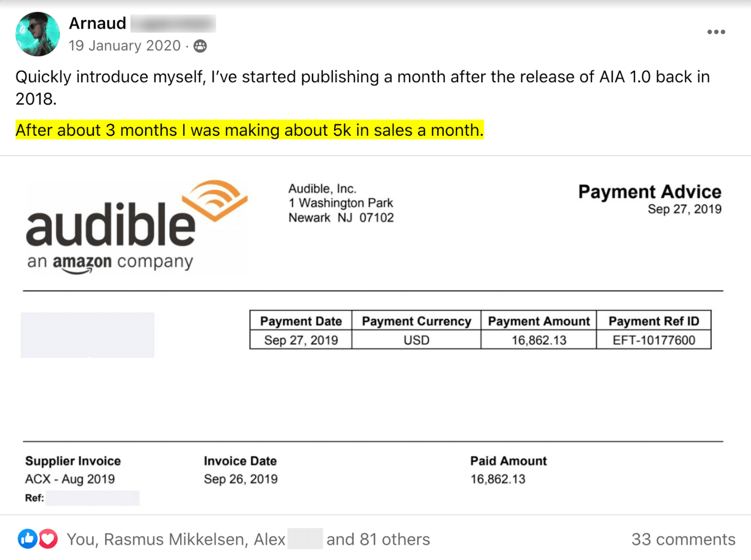Click the red heart reaction icon
Image resolution: width=751 pixels, height=560 pixels.
[x=48, y=539]
